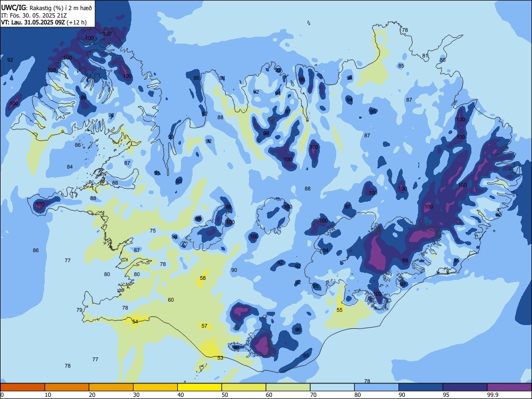
Task: Click the '95' tick label on legend bar
Action: point(446,395)
